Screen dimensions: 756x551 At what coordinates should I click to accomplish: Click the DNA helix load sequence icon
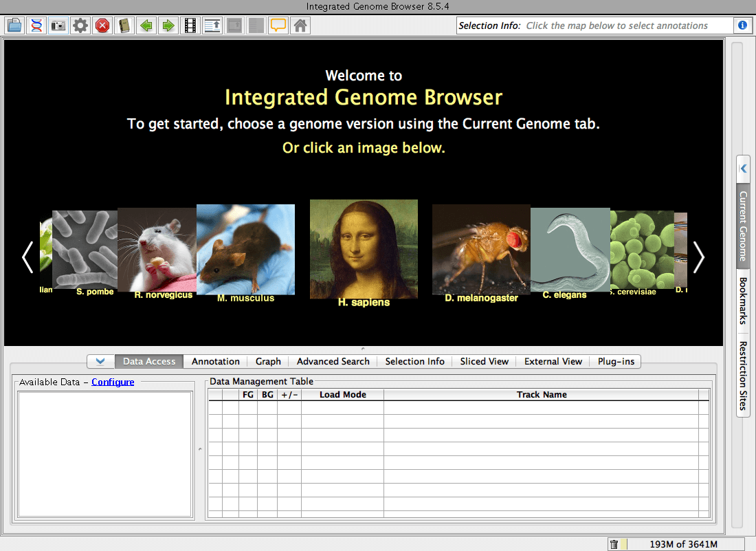[36, 26]
